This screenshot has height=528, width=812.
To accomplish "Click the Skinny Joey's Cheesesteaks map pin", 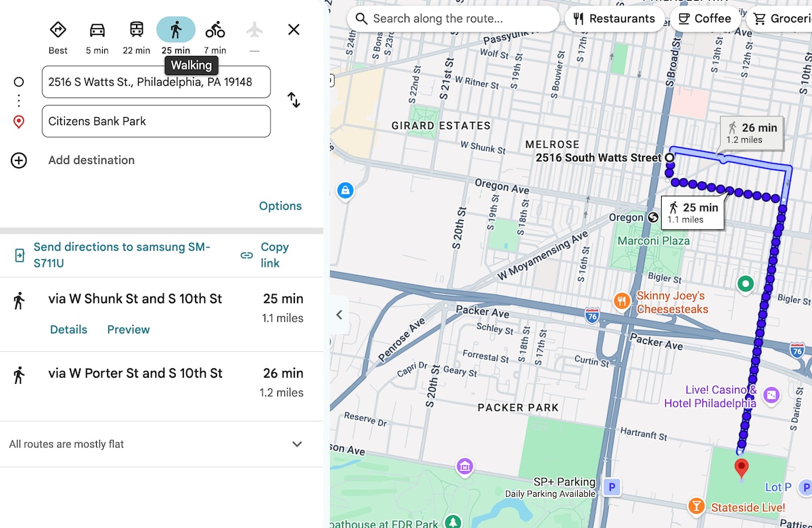I will [x=621, y=301].
